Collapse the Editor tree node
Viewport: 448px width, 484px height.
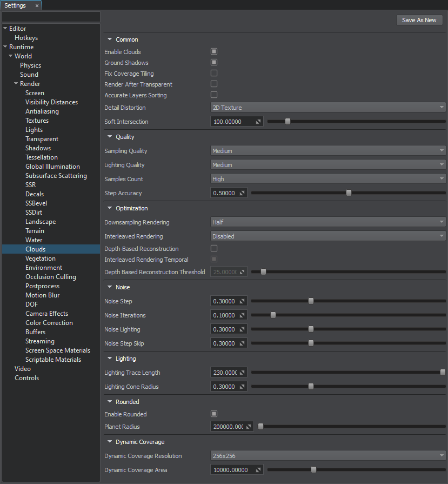point(5,28)
